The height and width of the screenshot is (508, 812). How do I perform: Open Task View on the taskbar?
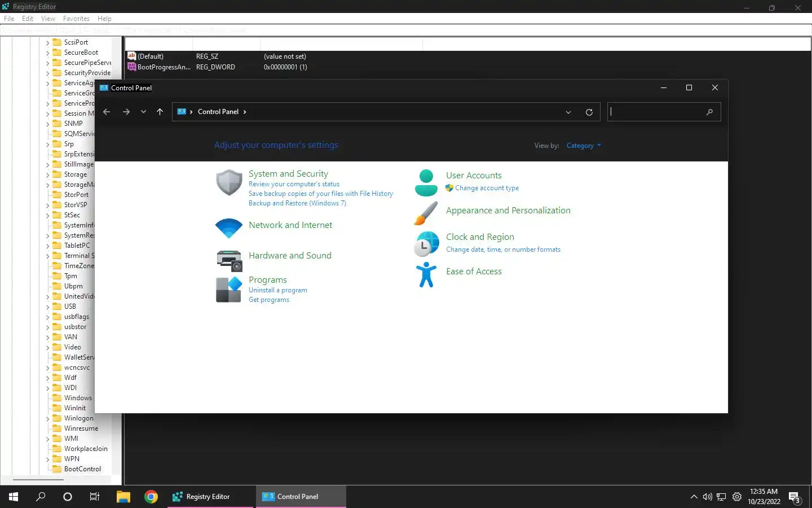[95, 497]
